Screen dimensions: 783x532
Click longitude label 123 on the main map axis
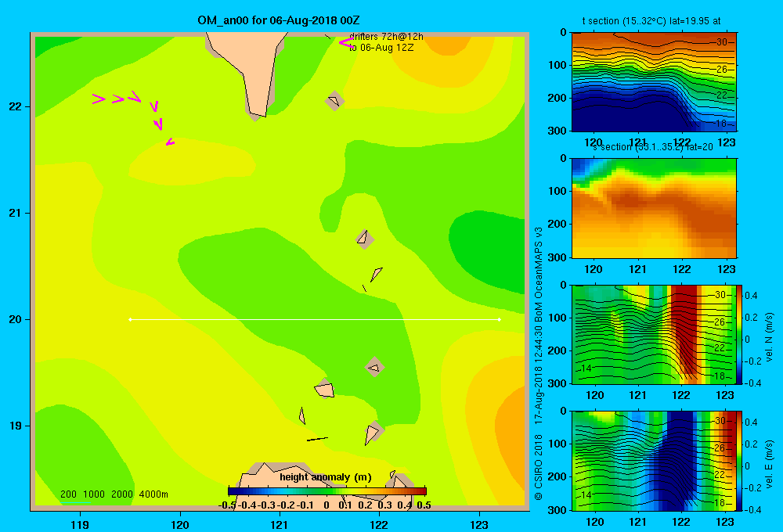click(479, 524)
